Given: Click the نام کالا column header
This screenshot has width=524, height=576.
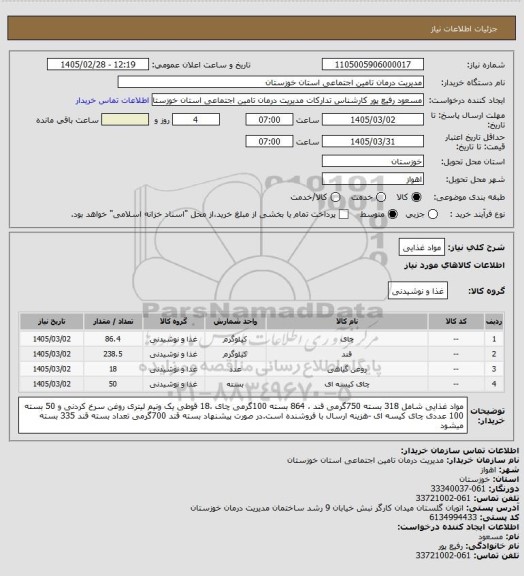Looking at the screenshot, I should [347, 321].
